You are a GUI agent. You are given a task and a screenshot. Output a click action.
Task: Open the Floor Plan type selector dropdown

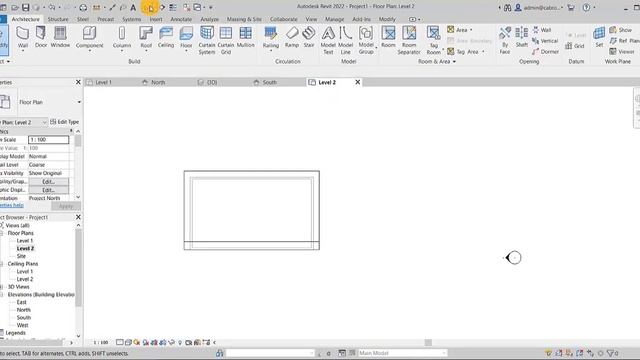pyautogui.click(x=79, y=102)
